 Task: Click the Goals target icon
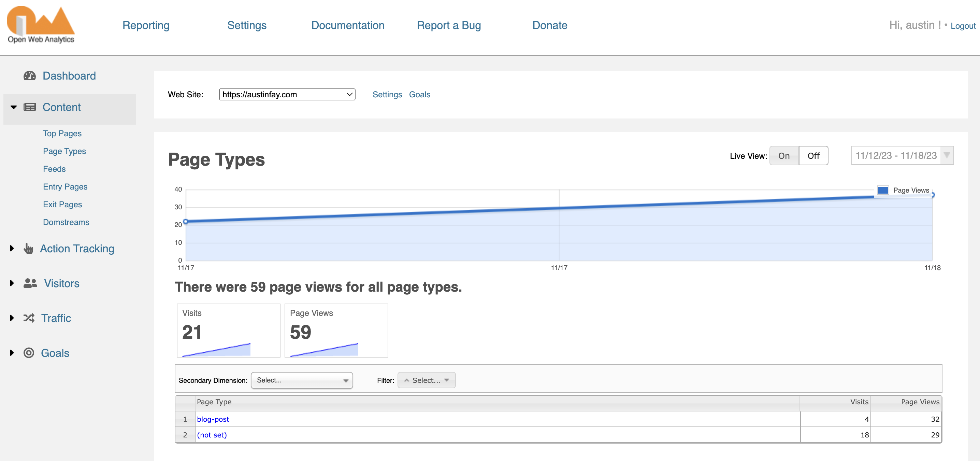(29, 353)
